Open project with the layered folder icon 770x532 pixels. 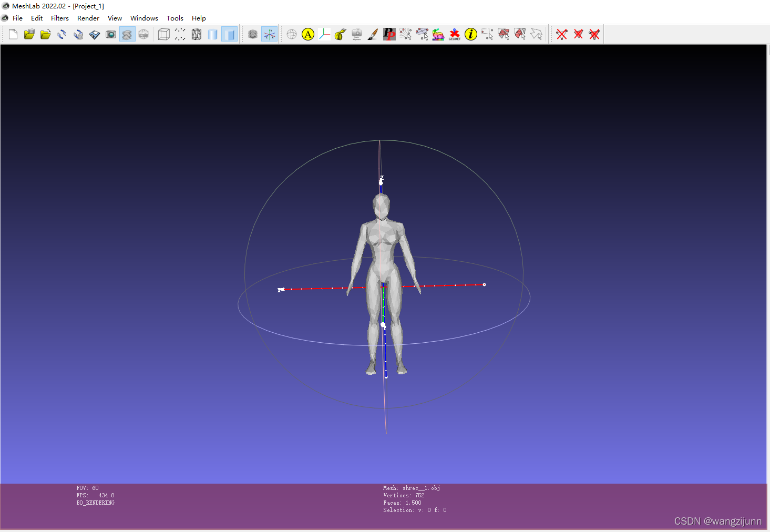coord(29,35)
